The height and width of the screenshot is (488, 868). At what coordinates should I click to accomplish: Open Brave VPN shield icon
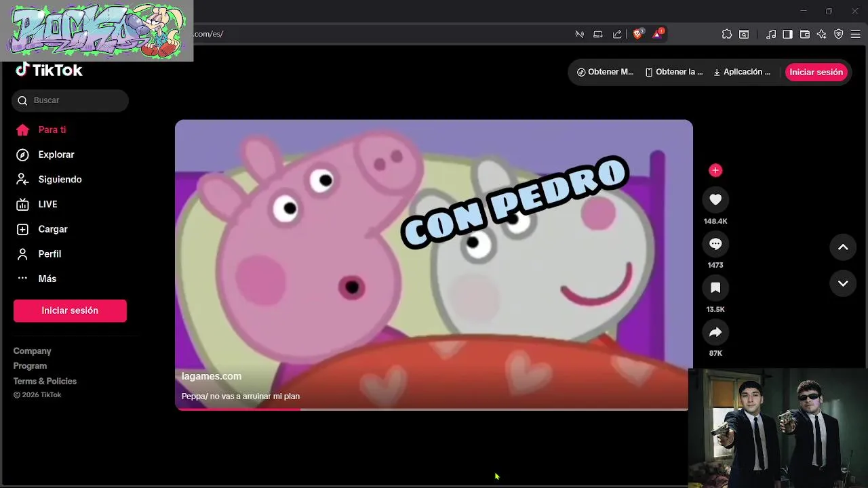click(839, 34)
